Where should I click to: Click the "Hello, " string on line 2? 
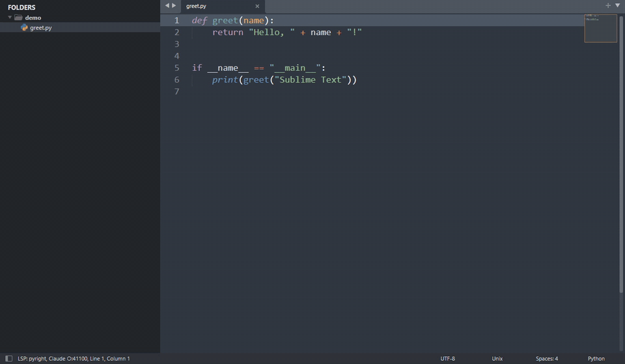click(x=272, y=33)
